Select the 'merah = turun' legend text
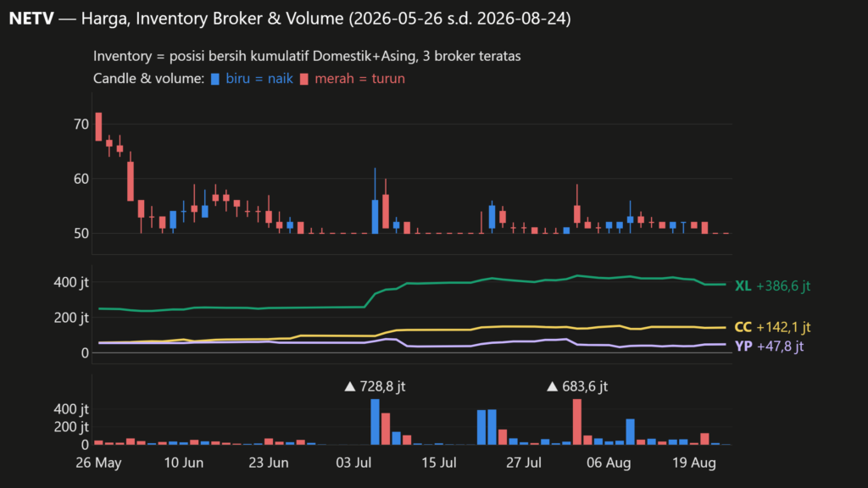868x488 pixels. point(359,79)
